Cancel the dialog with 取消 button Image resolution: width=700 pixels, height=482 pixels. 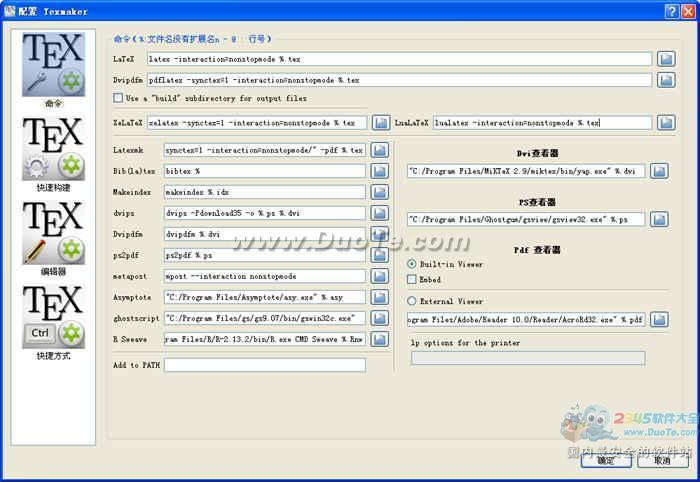662,460
